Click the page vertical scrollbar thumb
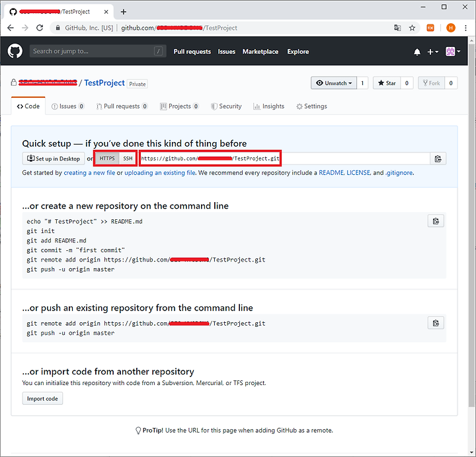The width and height of the screenshot is (476, 457). pyautogui.click(x=471, y=225)
